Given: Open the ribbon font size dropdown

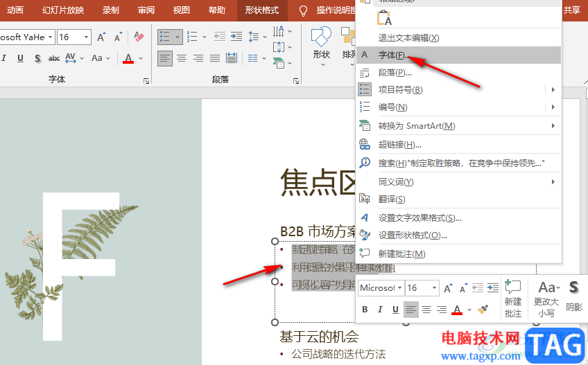Looking at the screenshot, I should 86,37.
